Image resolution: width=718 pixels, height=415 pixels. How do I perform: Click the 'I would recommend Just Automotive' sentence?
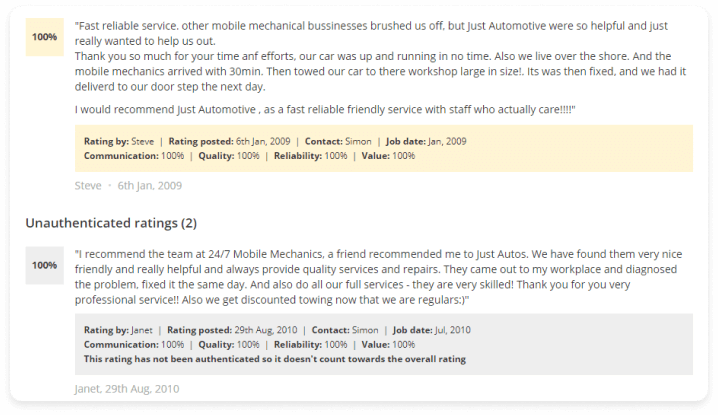click(325, 109)
